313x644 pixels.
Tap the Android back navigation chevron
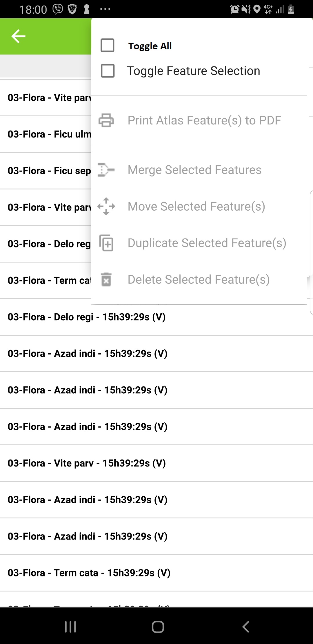point(245,627)
